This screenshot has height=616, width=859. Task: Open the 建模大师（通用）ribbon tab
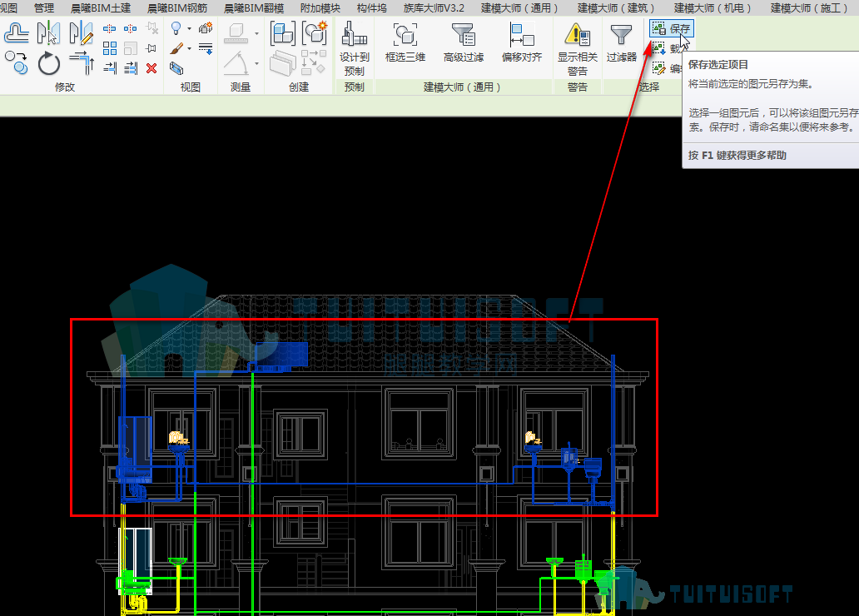[x=519, y=8]
